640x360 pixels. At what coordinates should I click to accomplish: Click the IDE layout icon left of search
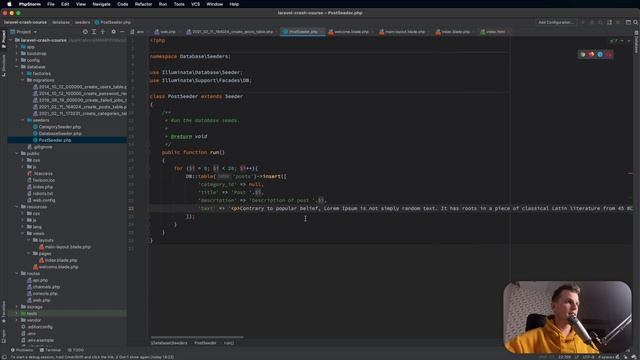coord(628,22)
